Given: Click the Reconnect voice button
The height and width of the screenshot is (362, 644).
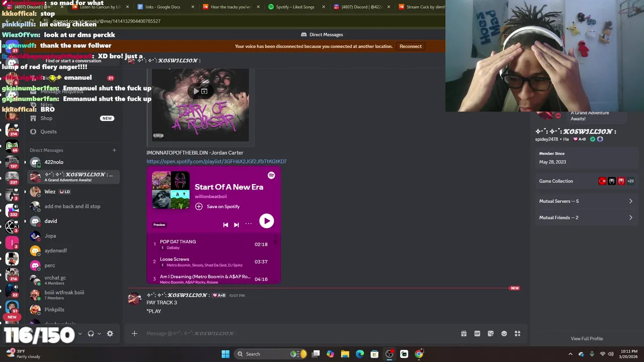Looking at the screenshot, I should (x=411, y=46).
